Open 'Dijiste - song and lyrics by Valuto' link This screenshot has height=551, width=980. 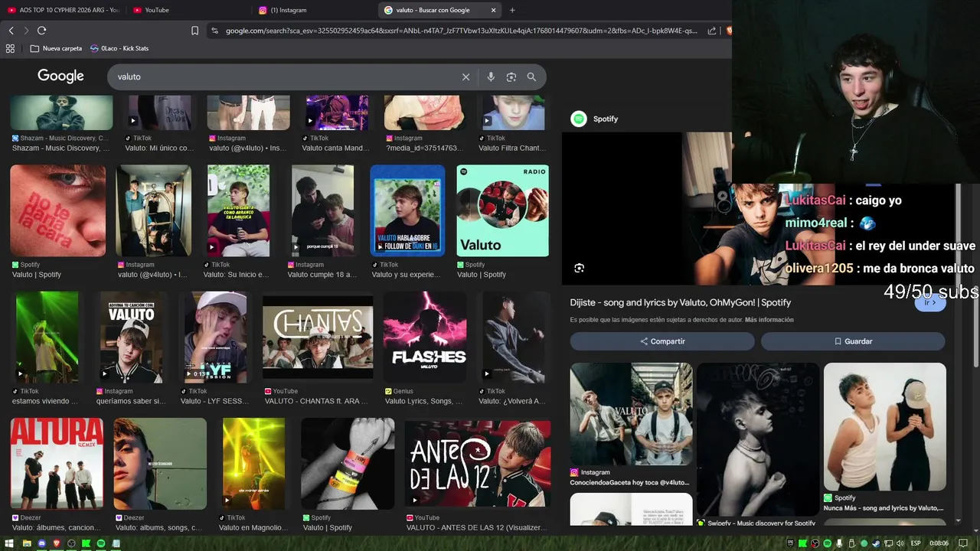pos(680,302)
